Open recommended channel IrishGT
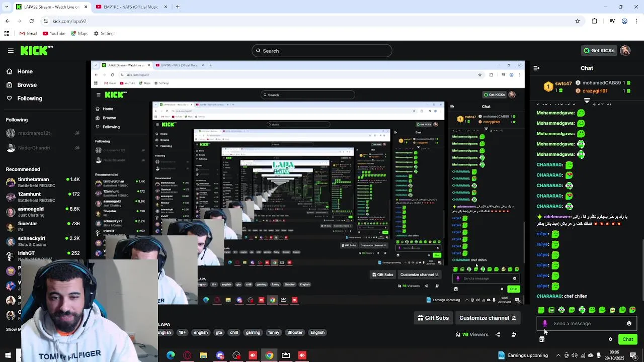Viewport: 644px width, 362px height. [43, 256]
